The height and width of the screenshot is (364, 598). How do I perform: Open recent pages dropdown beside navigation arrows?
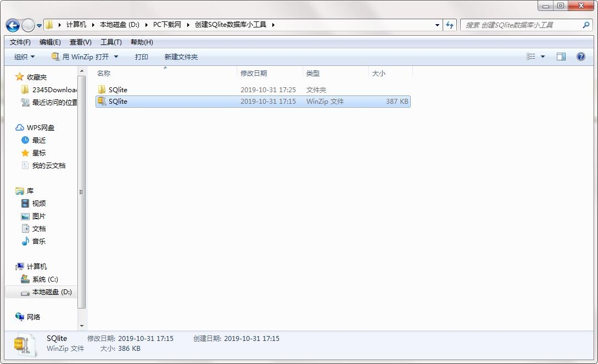tap(39, 26)
